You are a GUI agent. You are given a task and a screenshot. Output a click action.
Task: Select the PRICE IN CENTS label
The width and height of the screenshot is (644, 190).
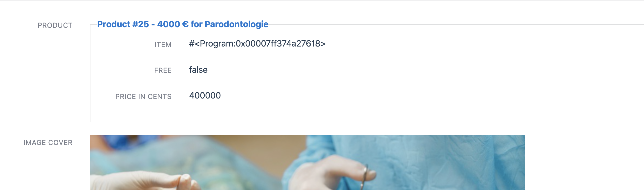(143, 96)
